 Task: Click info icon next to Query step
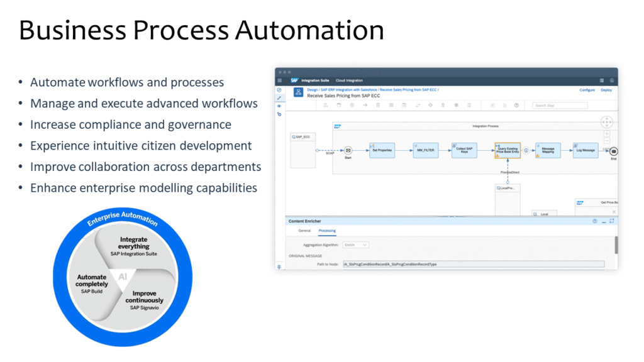526,150
